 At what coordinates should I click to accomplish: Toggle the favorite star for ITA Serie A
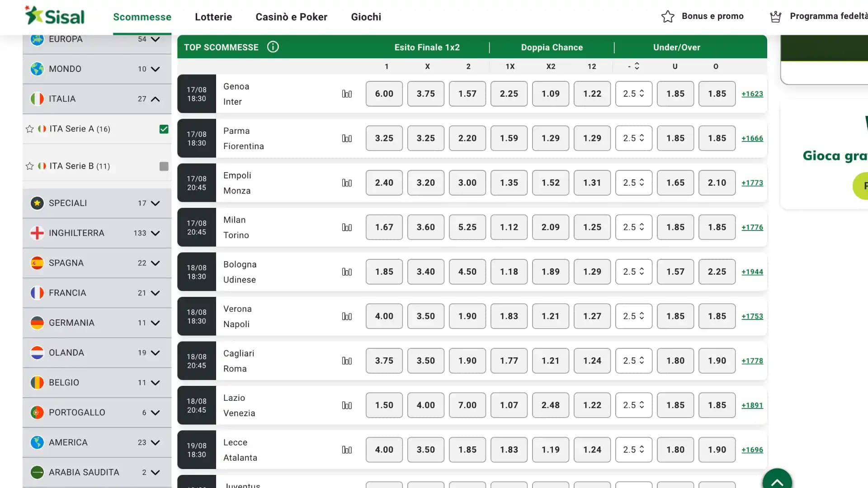point(30,129)
